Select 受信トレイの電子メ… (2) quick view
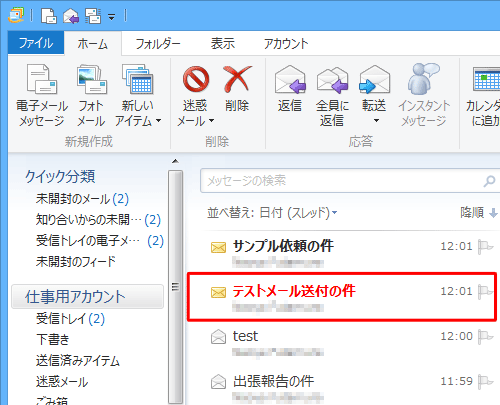 tap(100, 241)
